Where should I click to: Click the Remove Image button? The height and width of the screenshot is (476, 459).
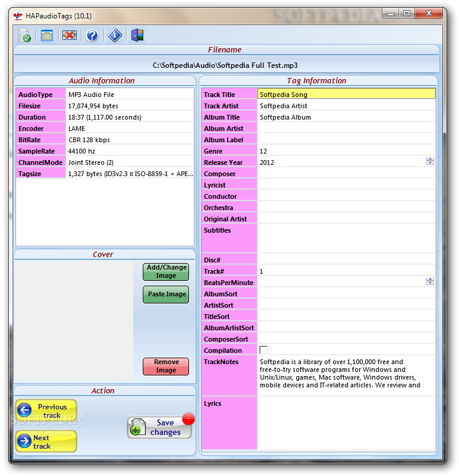166,366
